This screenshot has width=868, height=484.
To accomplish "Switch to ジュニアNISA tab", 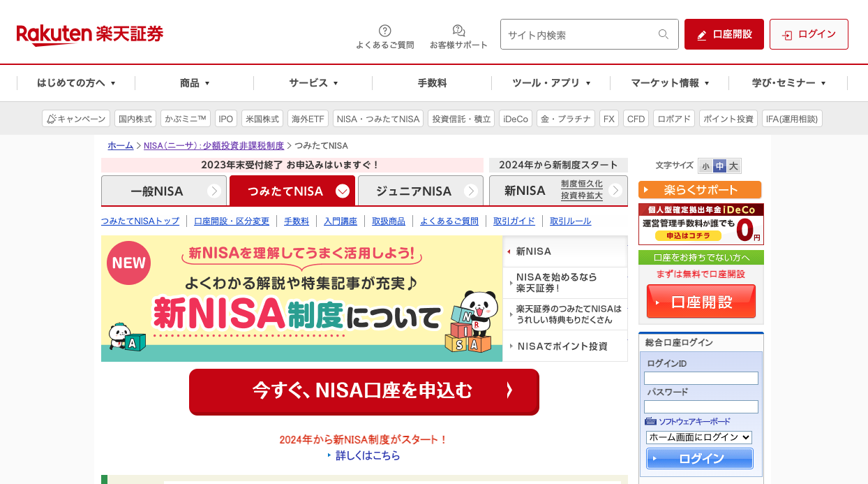I will (421, 191).
